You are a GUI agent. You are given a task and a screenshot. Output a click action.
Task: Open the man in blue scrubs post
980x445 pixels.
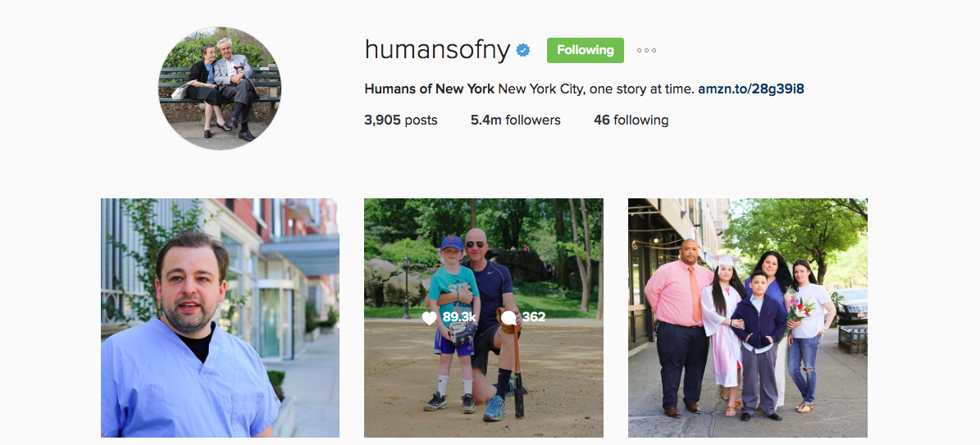(220, 317)
